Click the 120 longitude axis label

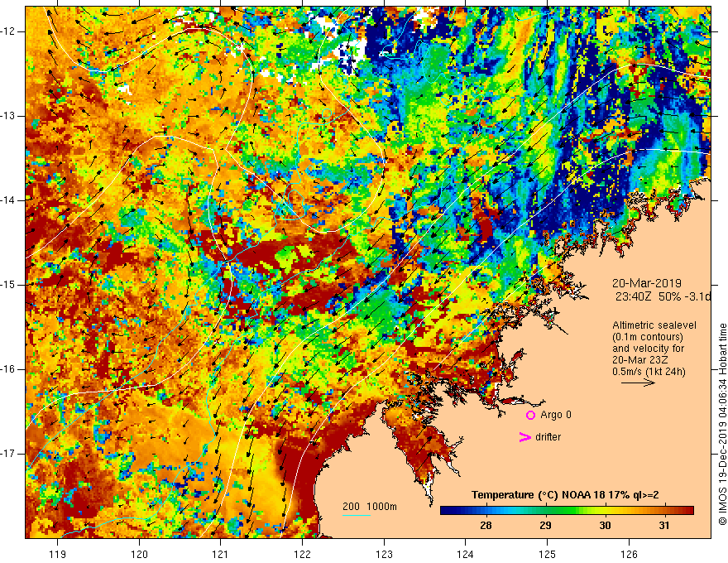pos(139,554)
